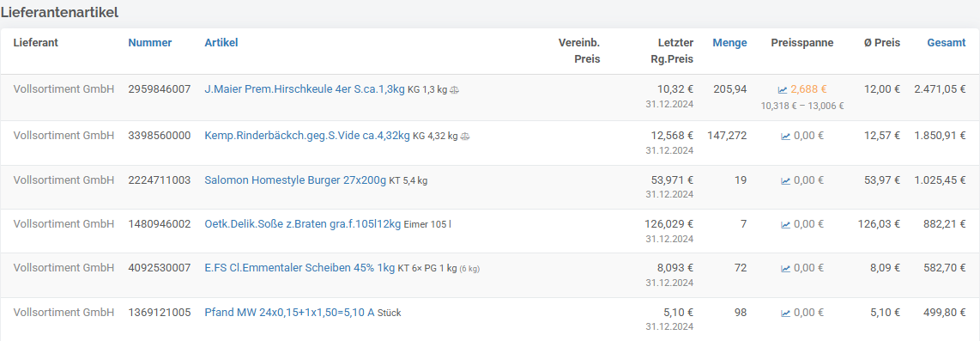The height and width of the screenshot is (341, 980).
Task: Open article Kemp.Rinderbäckch.geg.S.Vide
Action: [307, 136]
